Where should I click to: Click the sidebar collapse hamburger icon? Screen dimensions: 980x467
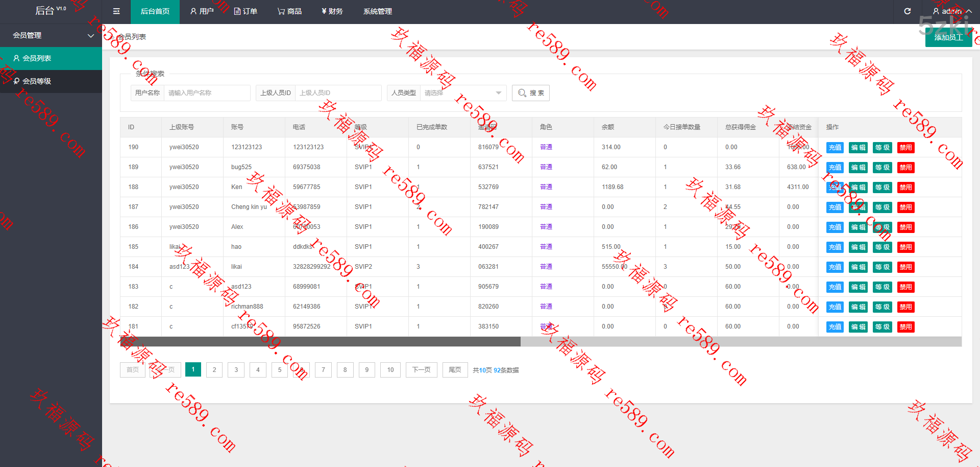[116, 11]
